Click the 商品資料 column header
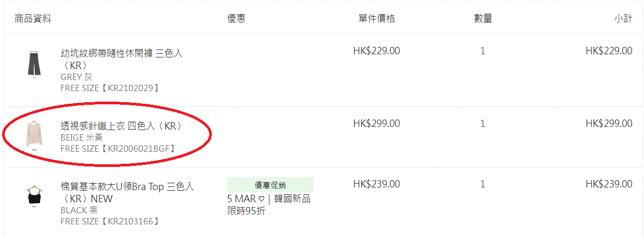 pos(33,19)
